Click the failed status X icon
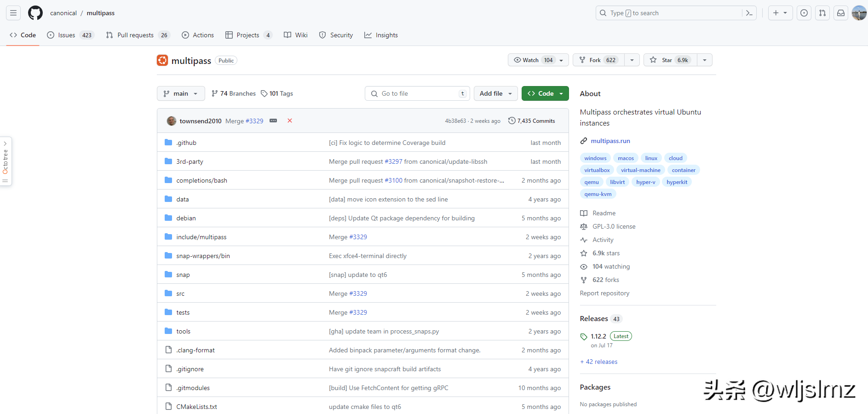The image size is (868, 414). [290, 121]
